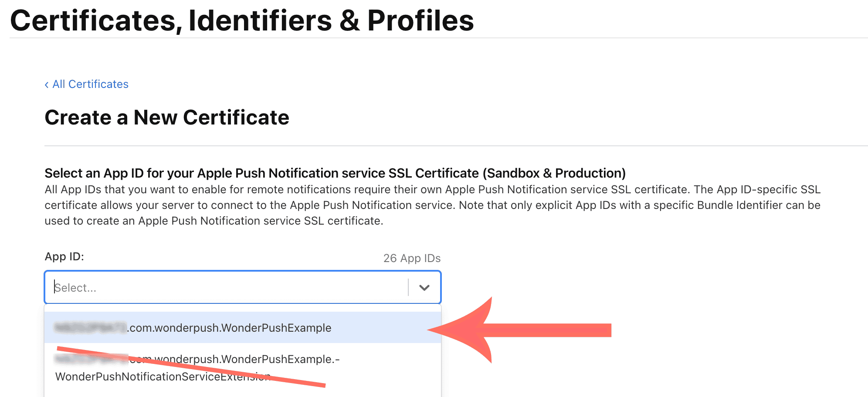Click the 26 App IDs count label
868x397 pixels.
(x=412, y=258)
